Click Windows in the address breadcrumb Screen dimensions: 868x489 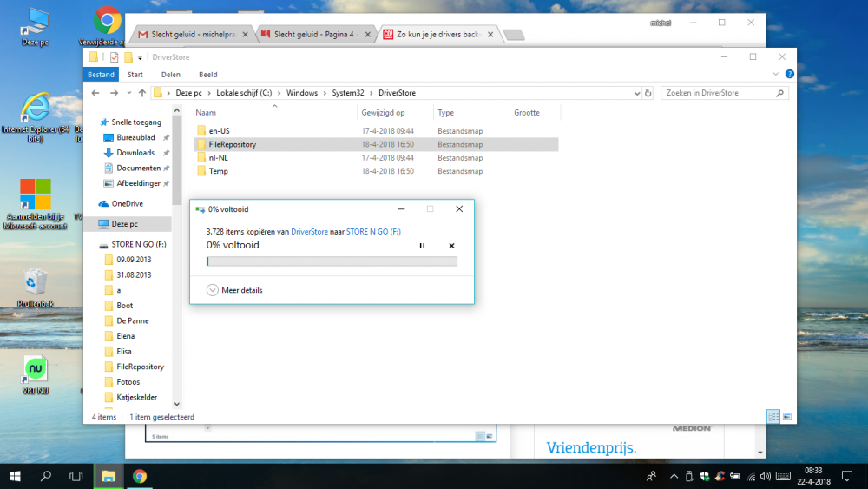302,93
